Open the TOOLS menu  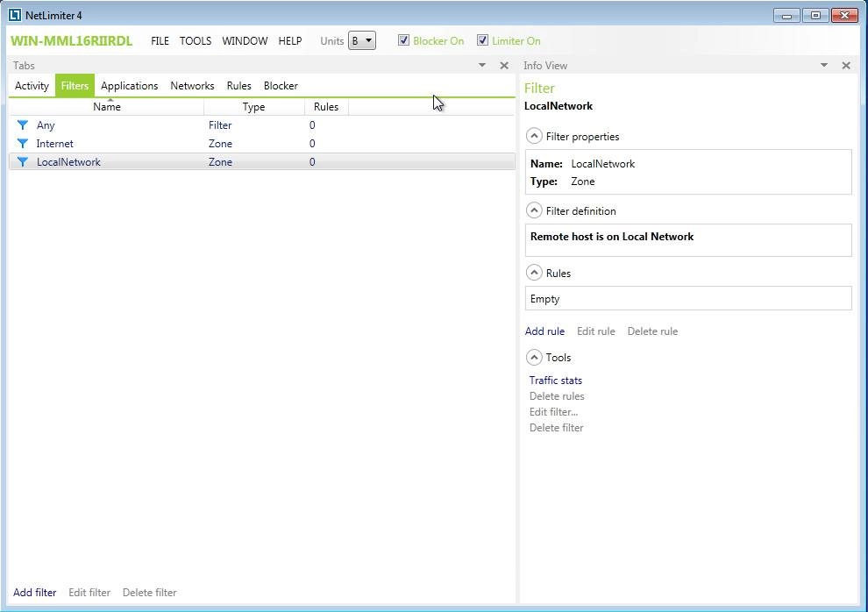point(196,41)
